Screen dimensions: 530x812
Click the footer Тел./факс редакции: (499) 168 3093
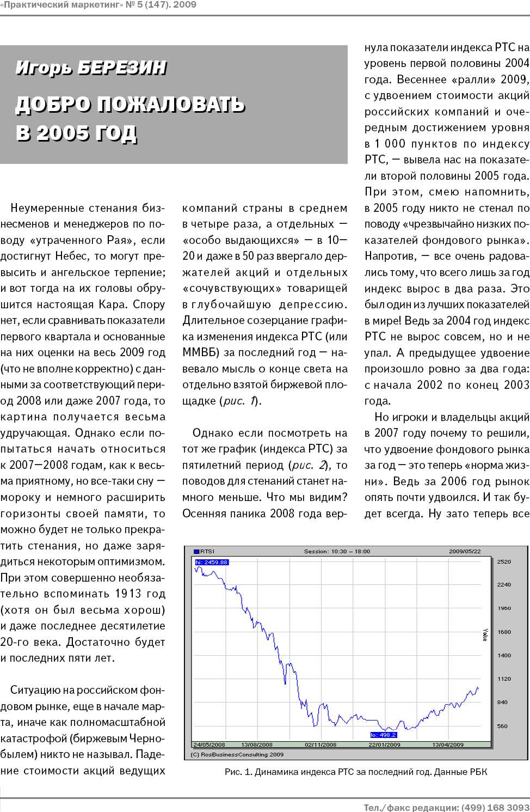[446, 807]
